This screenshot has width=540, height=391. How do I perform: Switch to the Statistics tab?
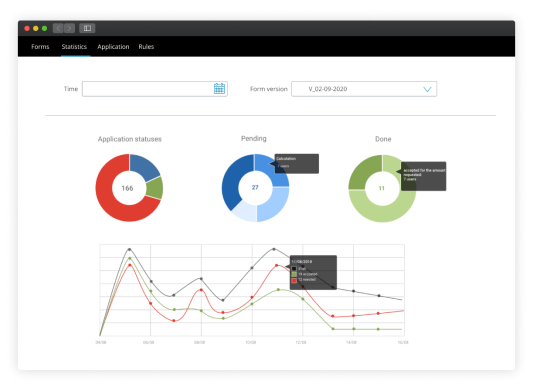coord(74,47)
